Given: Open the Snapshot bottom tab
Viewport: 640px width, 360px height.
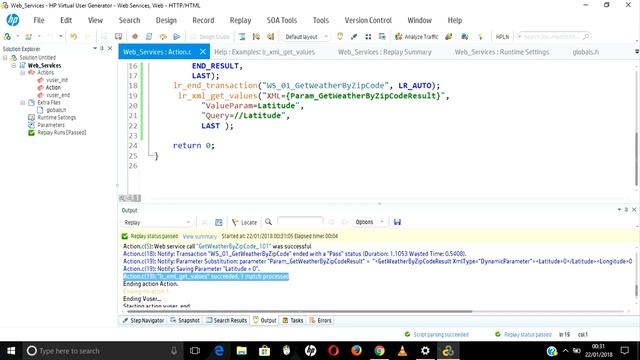Looking at the screenshot, I should (185, 320).
